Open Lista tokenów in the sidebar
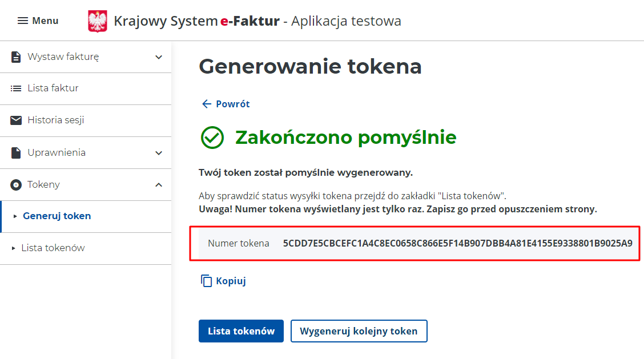 coord(53,248)
